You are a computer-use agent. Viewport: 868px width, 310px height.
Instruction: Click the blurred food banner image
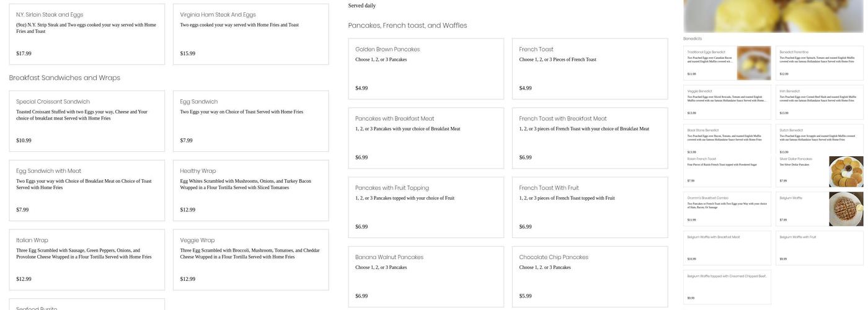(773, 15)
